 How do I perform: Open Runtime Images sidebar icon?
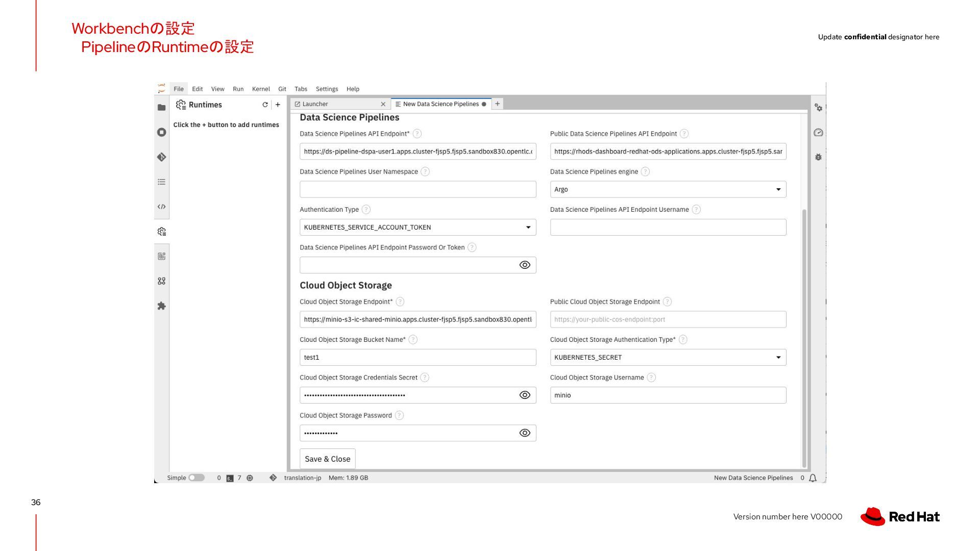(x=161, y=256)
